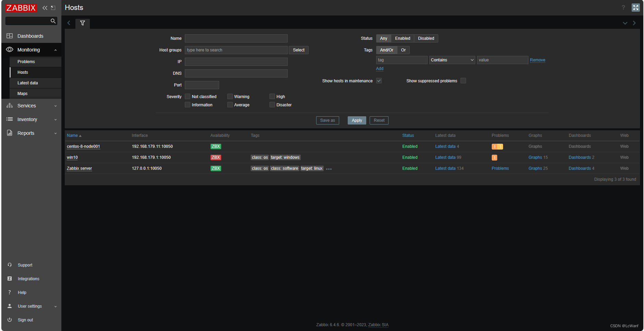Viewport: 644px width, 331px height.
Task: Open the Contains tag operator dropdown
Action: pos(452,60)
